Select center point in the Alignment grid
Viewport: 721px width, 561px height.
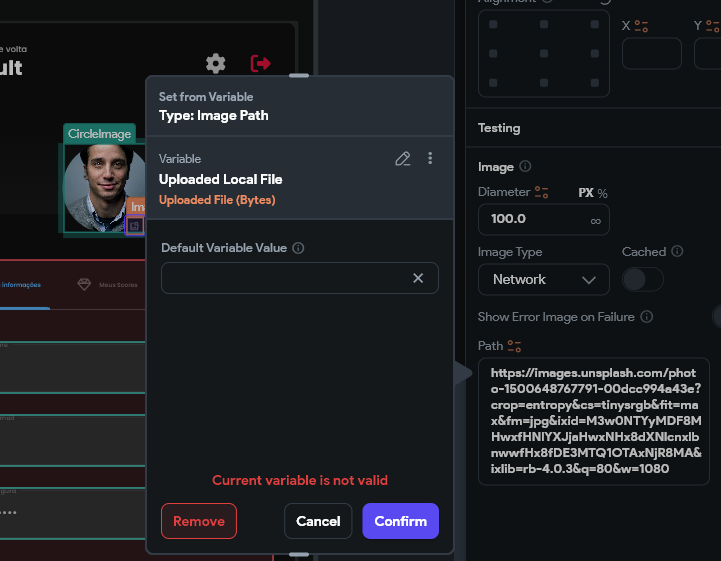543,52
